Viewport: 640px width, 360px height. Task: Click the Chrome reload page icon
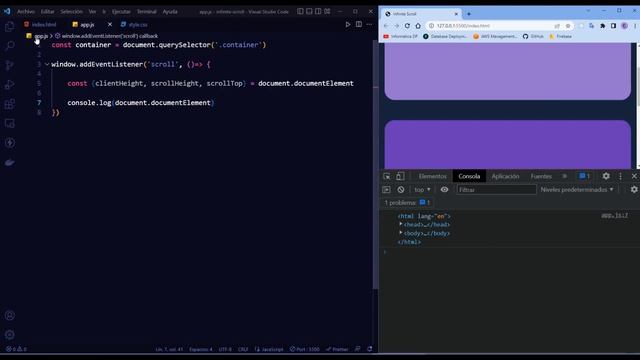pyautogui.click(x=407, y=26)
